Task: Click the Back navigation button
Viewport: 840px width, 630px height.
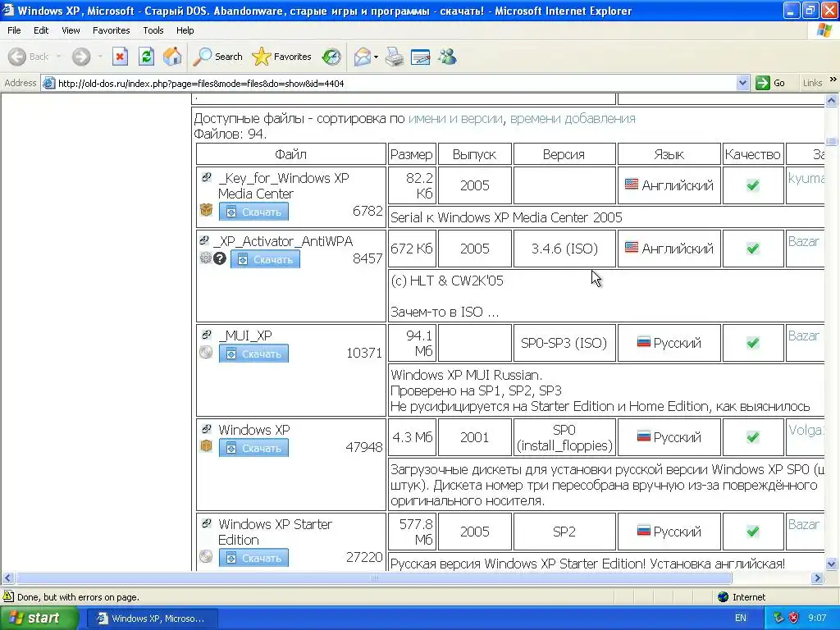Action: 28,57
